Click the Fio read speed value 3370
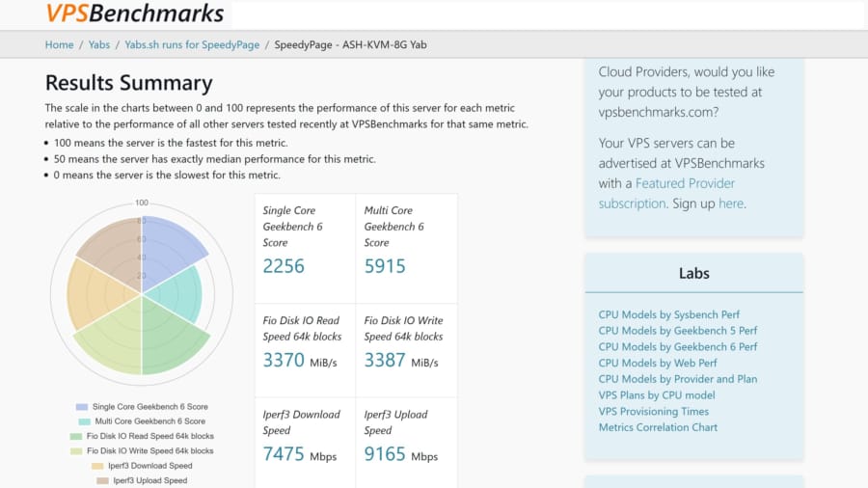The image size is (868, 488). coord(284,360)
